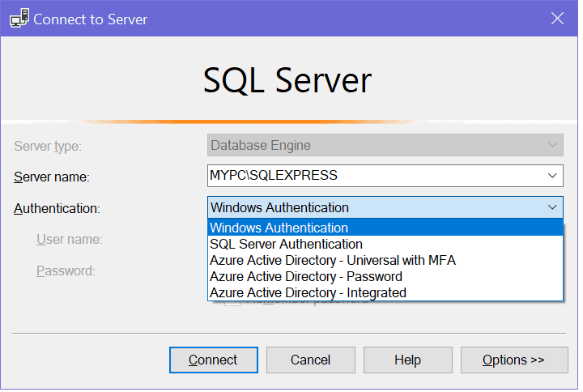Expand advanced settings with Options >>
The width and height of the screenshot is (583, 392).
(513, 360)
